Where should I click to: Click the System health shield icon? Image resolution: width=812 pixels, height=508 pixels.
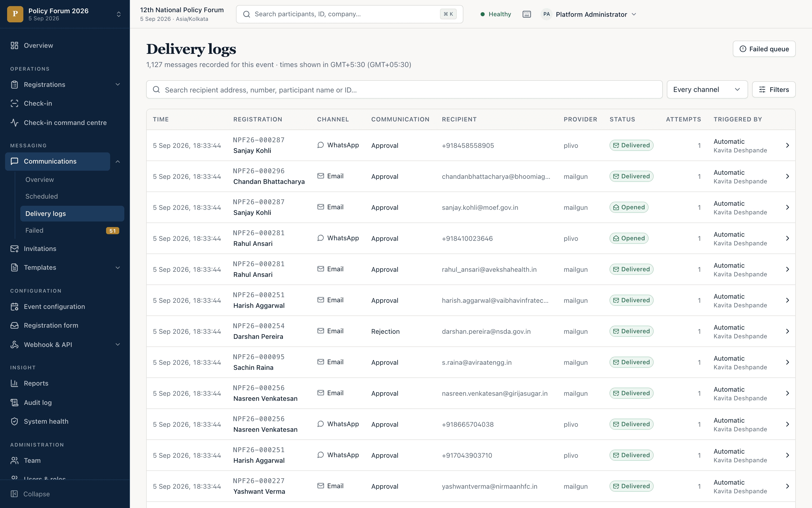pyautogui.click(x=14, y=421)
